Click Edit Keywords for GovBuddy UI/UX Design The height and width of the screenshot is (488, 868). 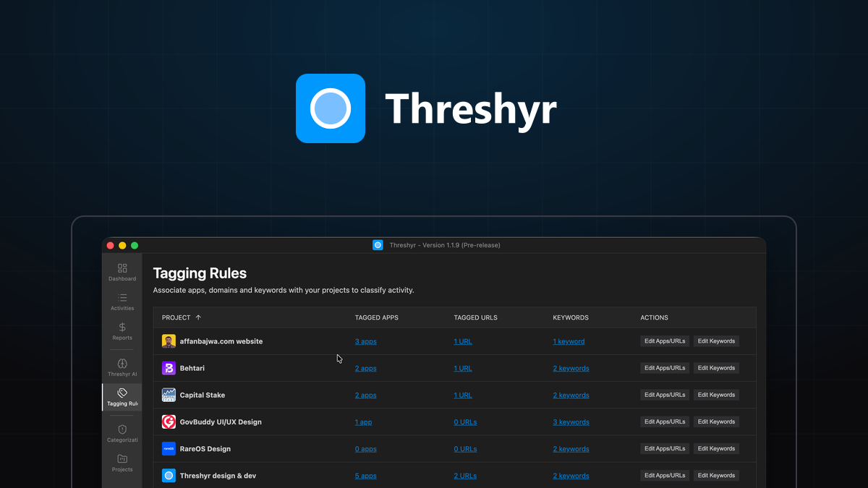716,421
